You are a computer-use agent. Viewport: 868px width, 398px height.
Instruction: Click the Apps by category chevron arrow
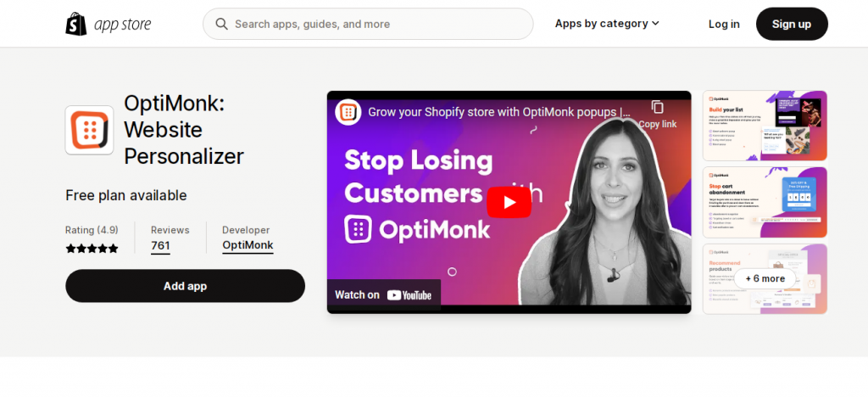coord(655,23)
